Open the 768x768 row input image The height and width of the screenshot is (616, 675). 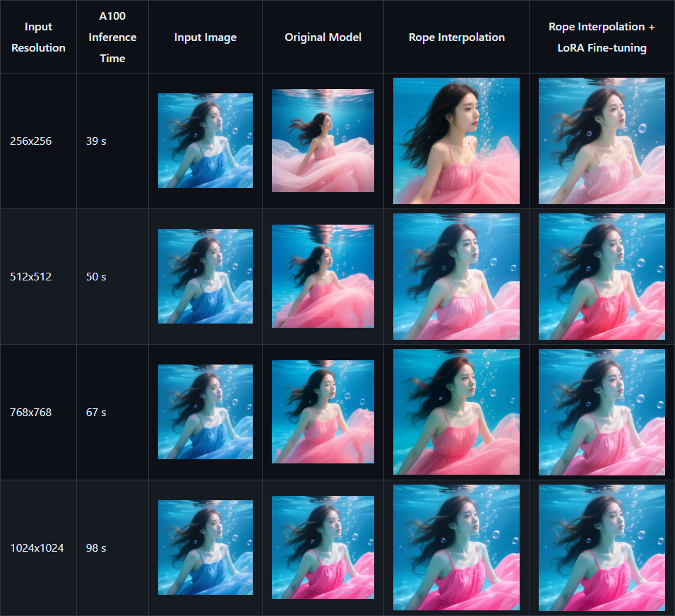205,412
